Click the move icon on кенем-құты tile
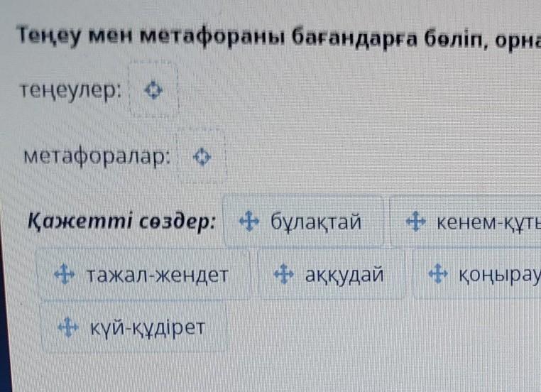Viewport: 541px width, 392px height. 414,222
